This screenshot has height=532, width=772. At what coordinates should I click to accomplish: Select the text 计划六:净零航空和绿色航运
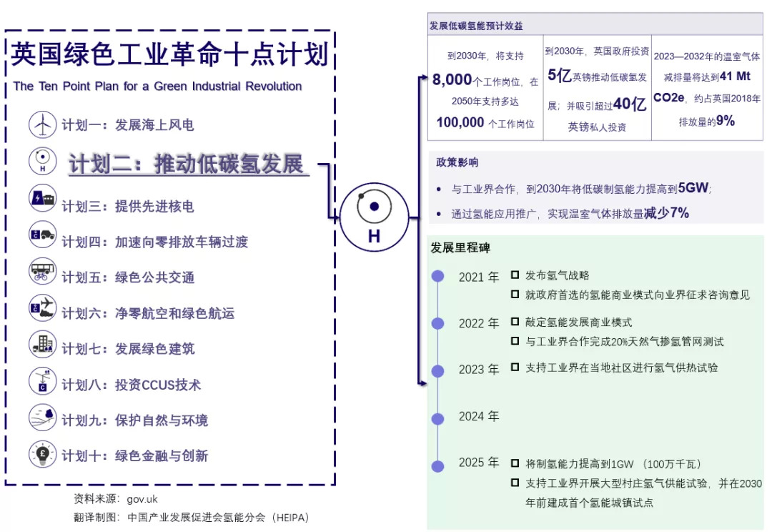pyautogui.click(x=148, y=313)
